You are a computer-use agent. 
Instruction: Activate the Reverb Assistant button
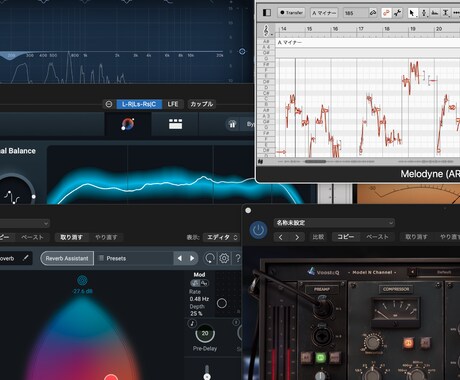click(x=67, y=258)
